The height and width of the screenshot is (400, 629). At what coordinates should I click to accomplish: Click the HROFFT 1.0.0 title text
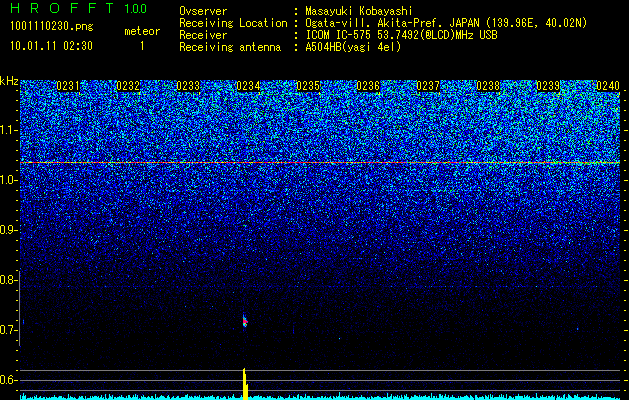point(78,8)
